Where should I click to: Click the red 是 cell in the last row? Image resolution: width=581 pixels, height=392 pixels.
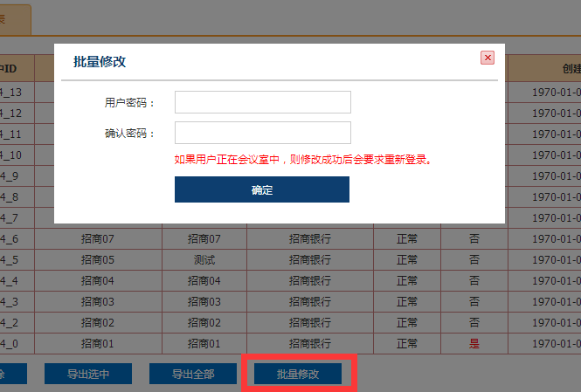474,343
